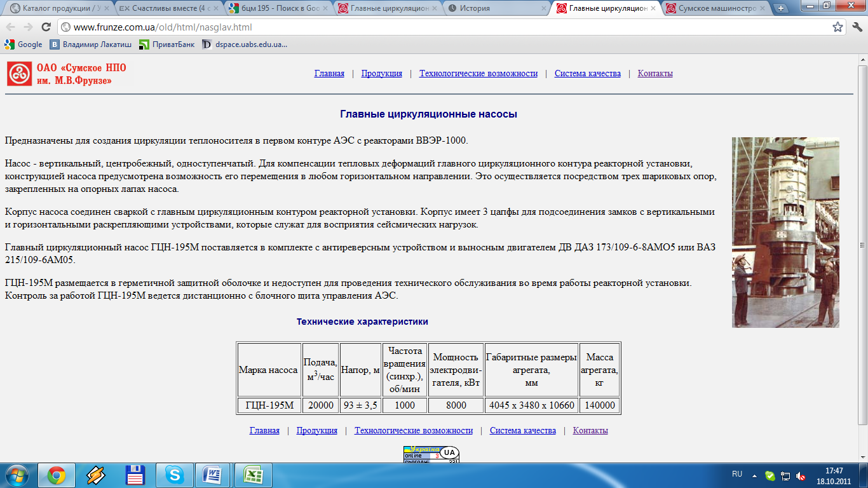Screen dimensions: 868x488
Task: Click the browser Back arrow
Action: [11, 27]
